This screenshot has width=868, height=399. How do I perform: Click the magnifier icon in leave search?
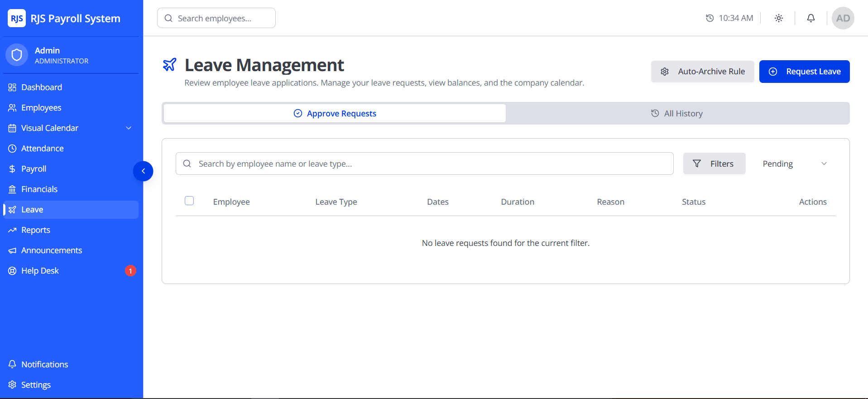(187, 163)
